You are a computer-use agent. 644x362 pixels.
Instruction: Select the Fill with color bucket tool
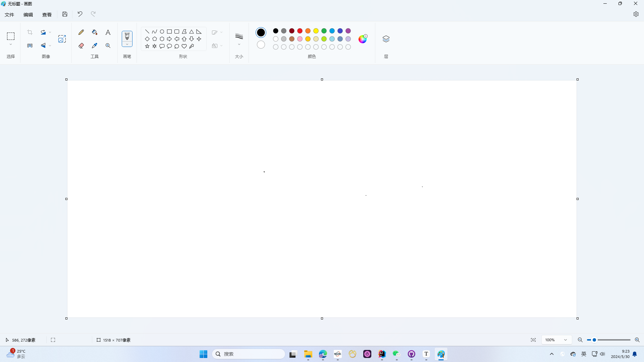click(95, 32)
